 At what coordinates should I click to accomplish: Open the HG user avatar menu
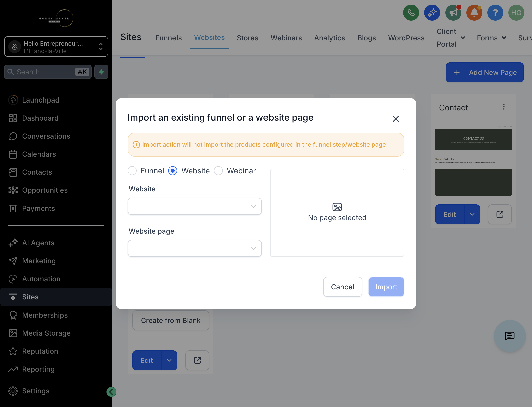516,13
